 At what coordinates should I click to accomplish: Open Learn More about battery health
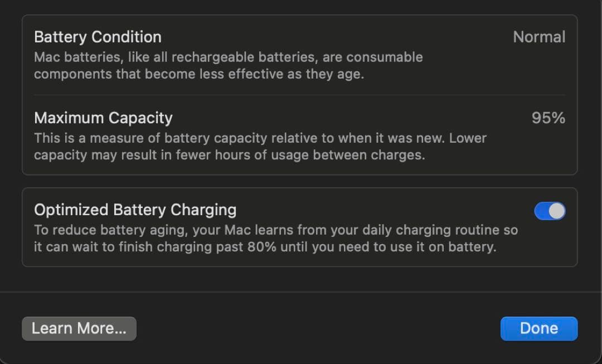tap(79, 328)
